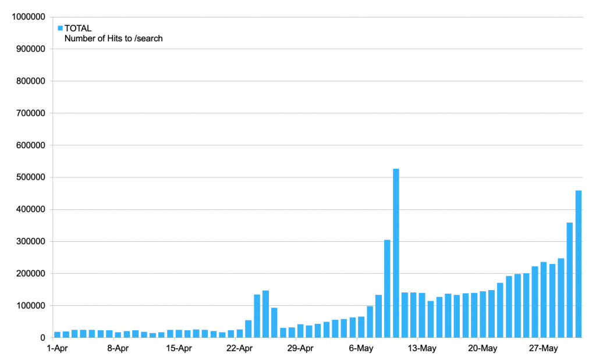
Task: Click the 1000000 y-axis value
Action: (27, 16)
